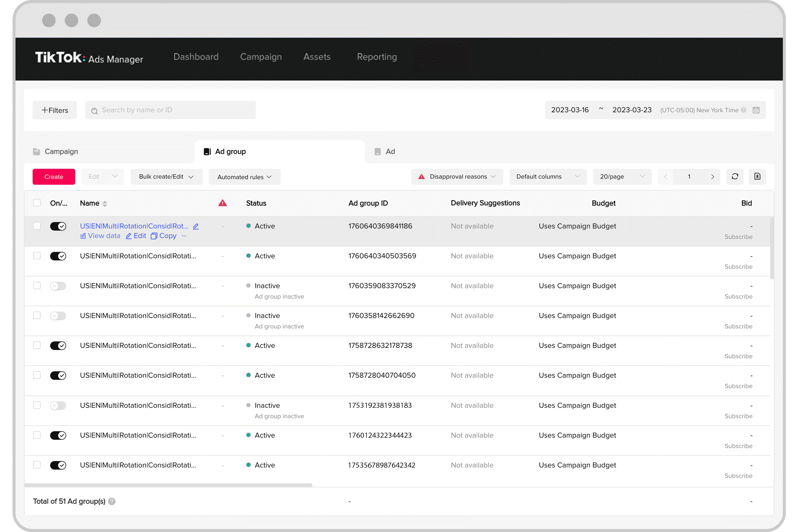Expand the Bulk create/Edit dropdown

[x=165, y=176]
